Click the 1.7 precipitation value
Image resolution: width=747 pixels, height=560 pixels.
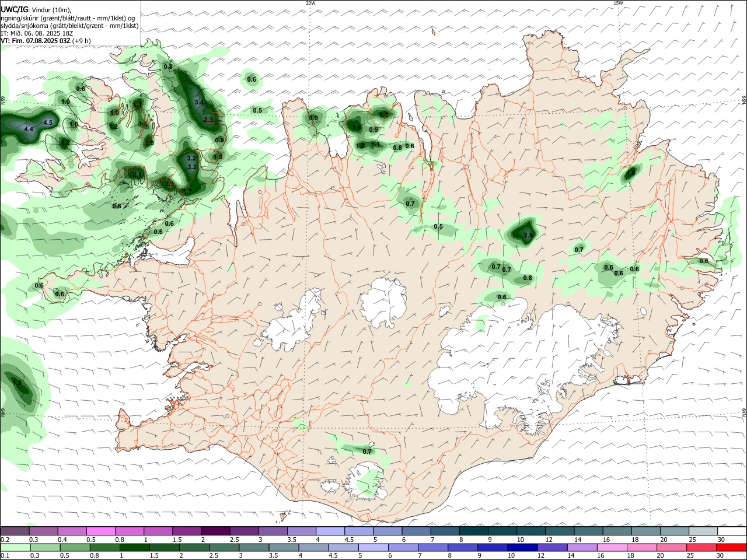[x=187, y=191]
